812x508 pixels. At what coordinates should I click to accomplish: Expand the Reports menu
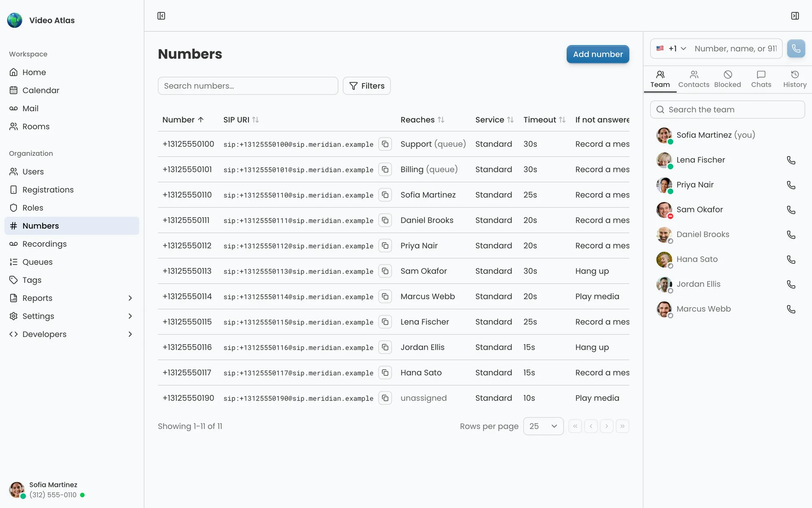72,298
